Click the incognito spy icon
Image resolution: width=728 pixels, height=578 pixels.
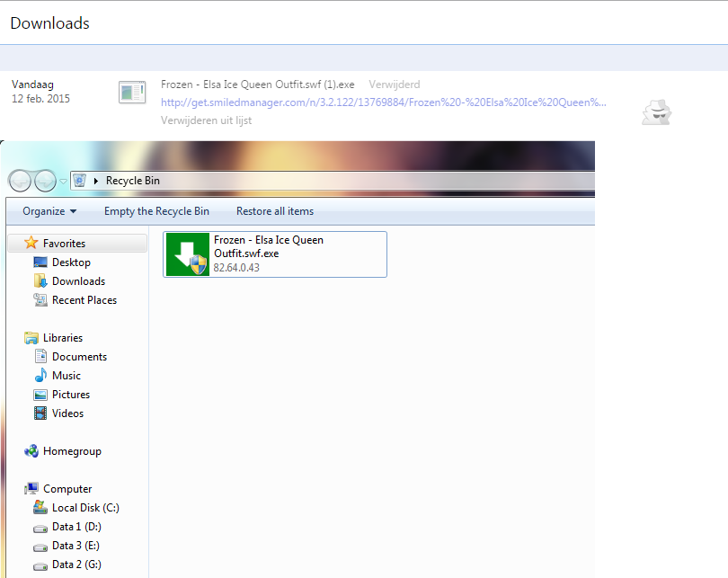tap(656, 111)
